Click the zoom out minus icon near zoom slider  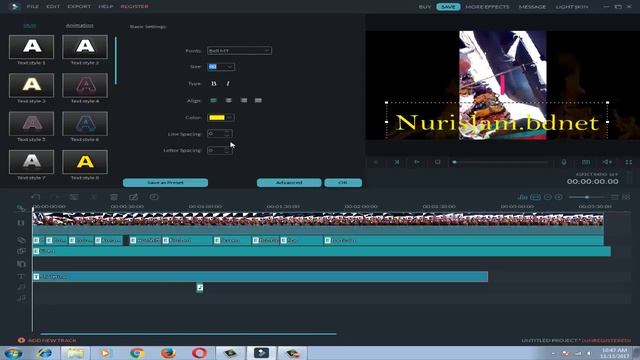(x=548, y=197)
